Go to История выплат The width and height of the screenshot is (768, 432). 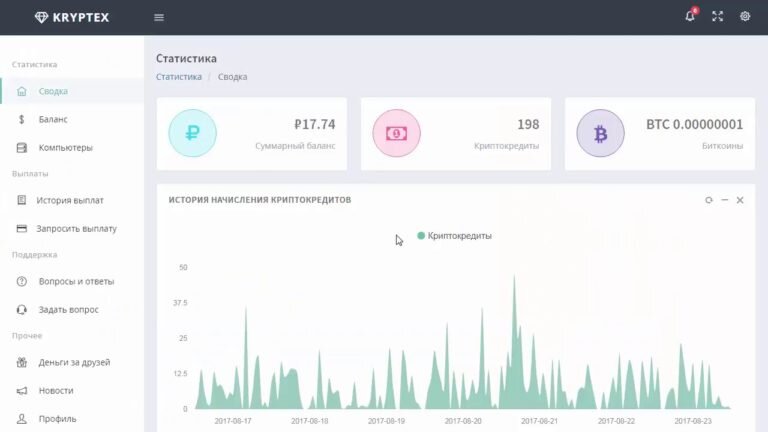pos(72,200)
